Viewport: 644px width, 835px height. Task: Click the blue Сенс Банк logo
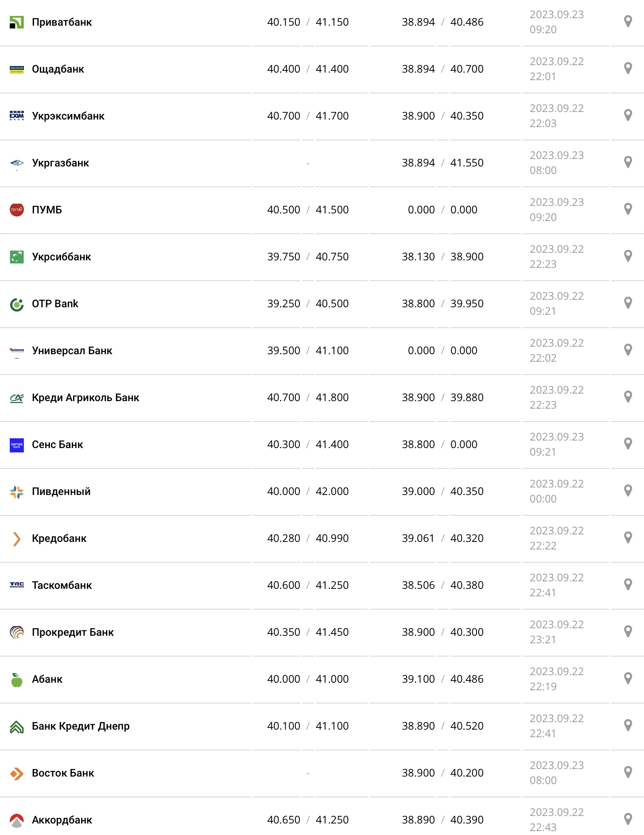click(x=17, y=445)
